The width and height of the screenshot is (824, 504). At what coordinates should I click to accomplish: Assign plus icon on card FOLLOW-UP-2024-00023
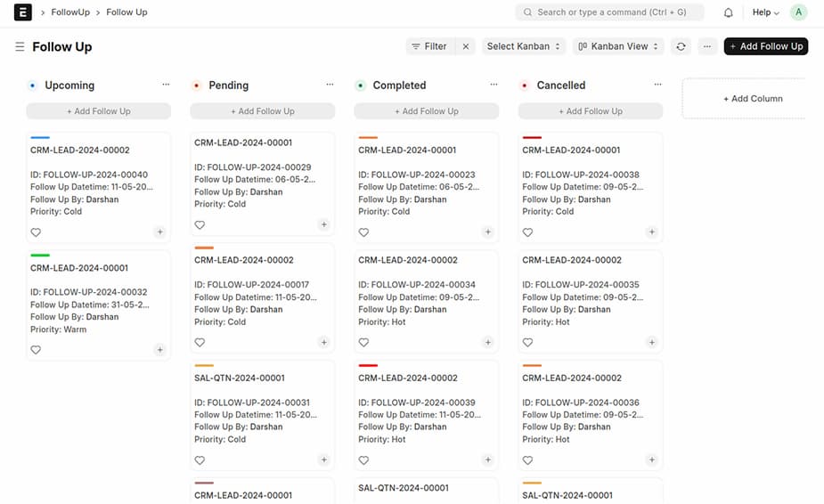[487, 232]
